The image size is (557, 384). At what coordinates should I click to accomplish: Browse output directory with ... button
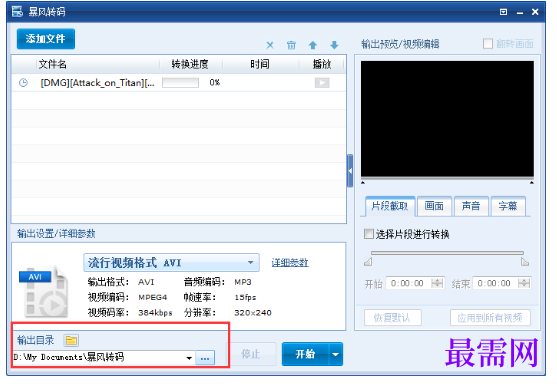tap(205, 358)
